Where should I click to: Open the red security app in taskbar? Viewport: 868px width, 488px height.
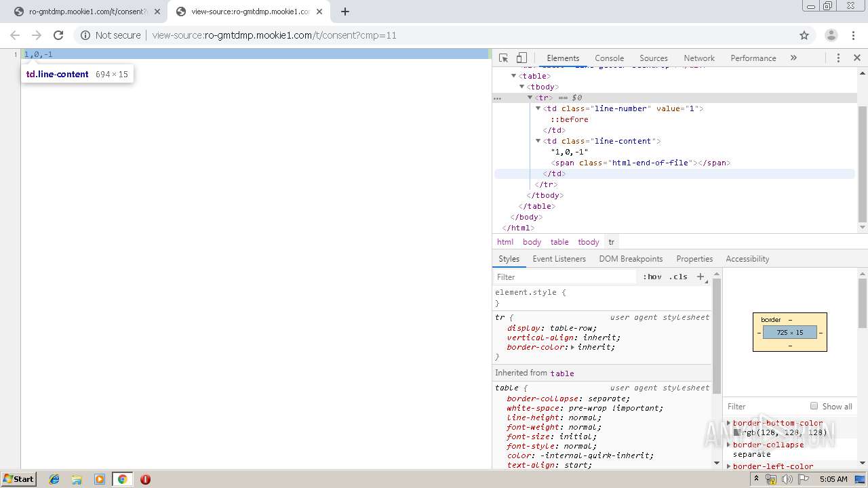click(x=145, y=479)
